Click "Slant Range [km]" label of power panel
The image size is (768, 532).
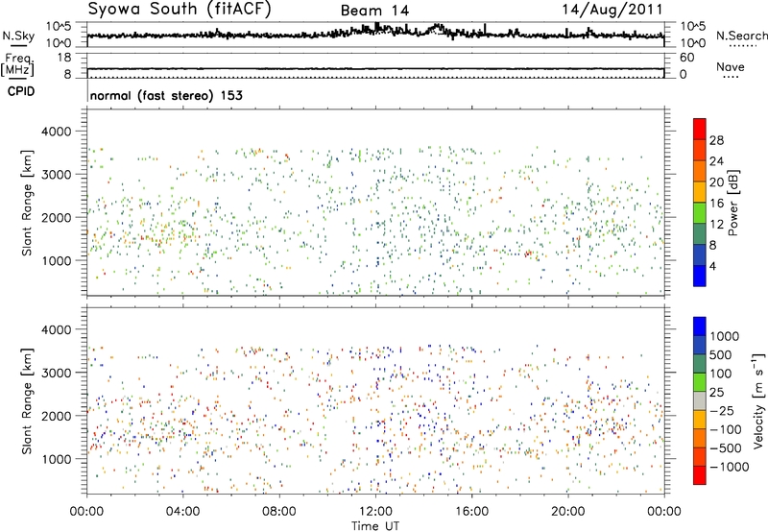(x=27, y=203)
